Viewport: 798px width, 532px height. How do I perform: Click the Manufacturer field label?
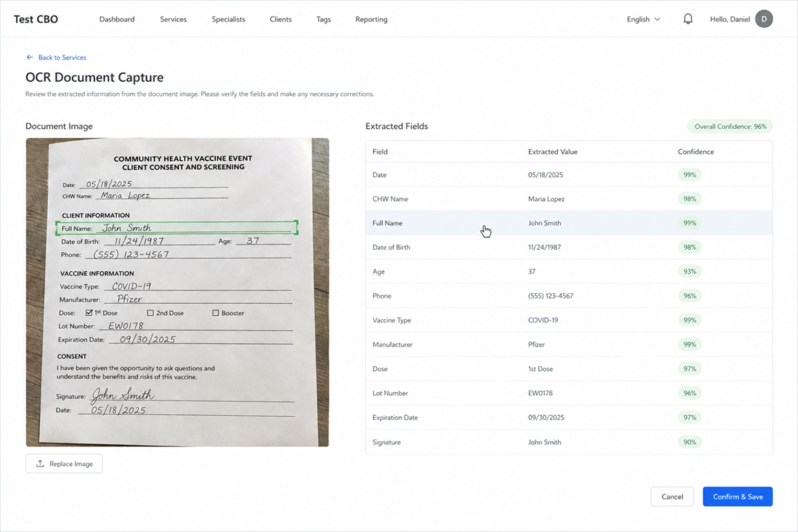click(392, 345)
